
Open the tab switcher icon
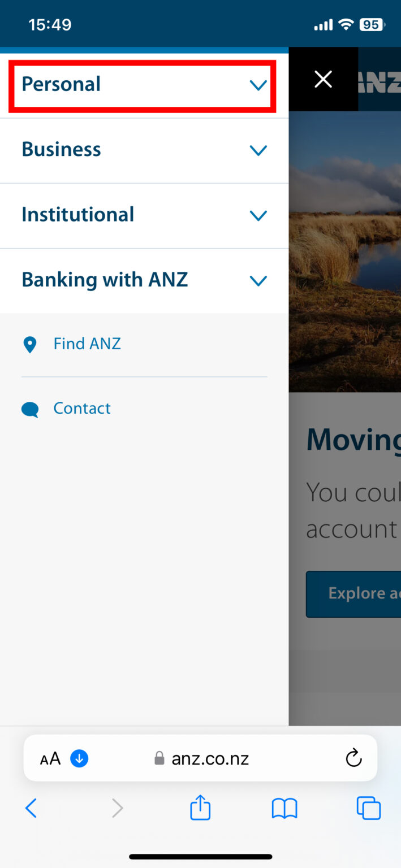point(368,808)
